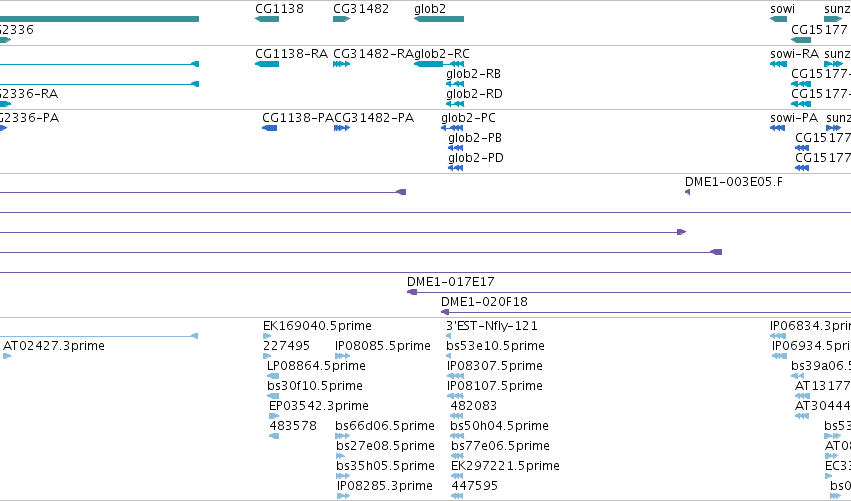This screenshot has height=501, width=851.
Task: Select transcript glob2-RD label
Action: [x=474, y=94]
